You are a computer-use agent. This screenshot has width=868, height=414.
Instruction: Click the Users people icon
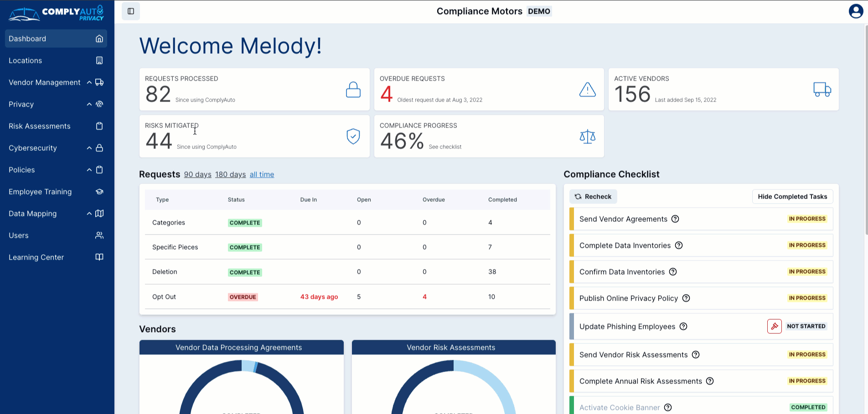coord(99,235)
